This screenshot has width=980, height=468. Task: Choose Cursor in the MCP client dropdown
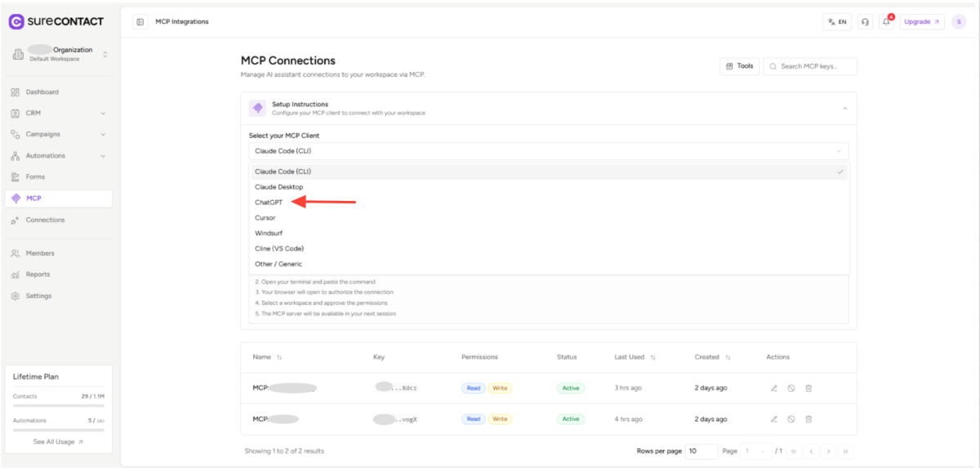pyautogui.click(x=265, y=218)
